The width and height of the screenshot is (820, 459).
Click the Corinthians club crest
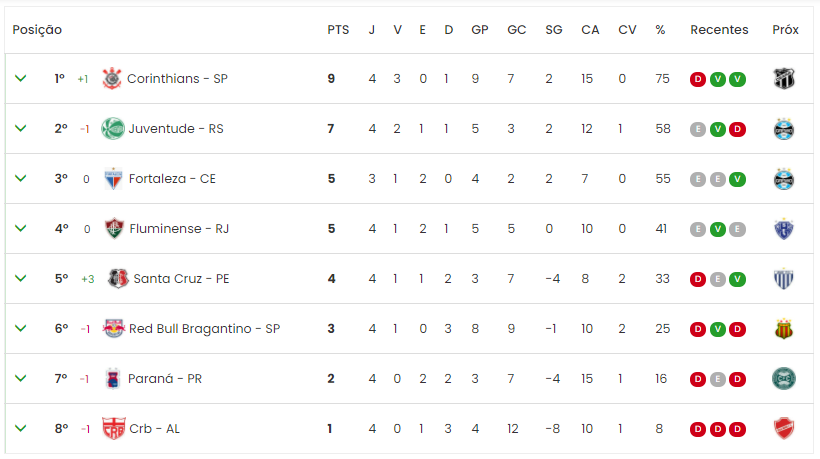click(112, 78)
